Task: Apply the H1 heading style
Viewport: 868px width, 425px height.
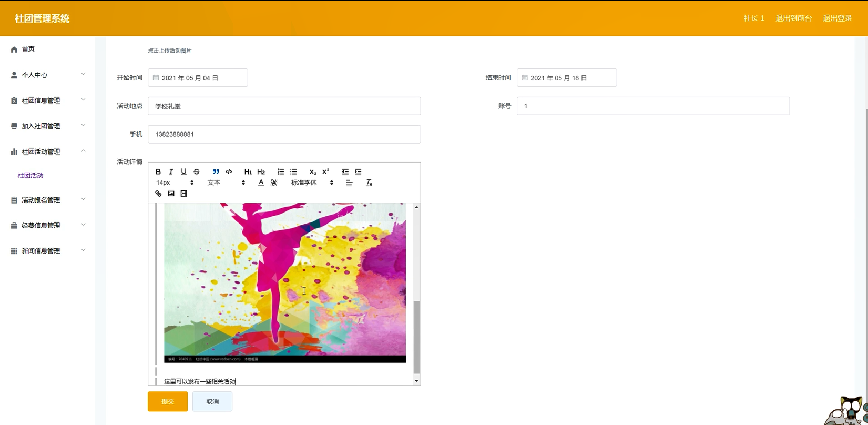Action: coord(248,171)
